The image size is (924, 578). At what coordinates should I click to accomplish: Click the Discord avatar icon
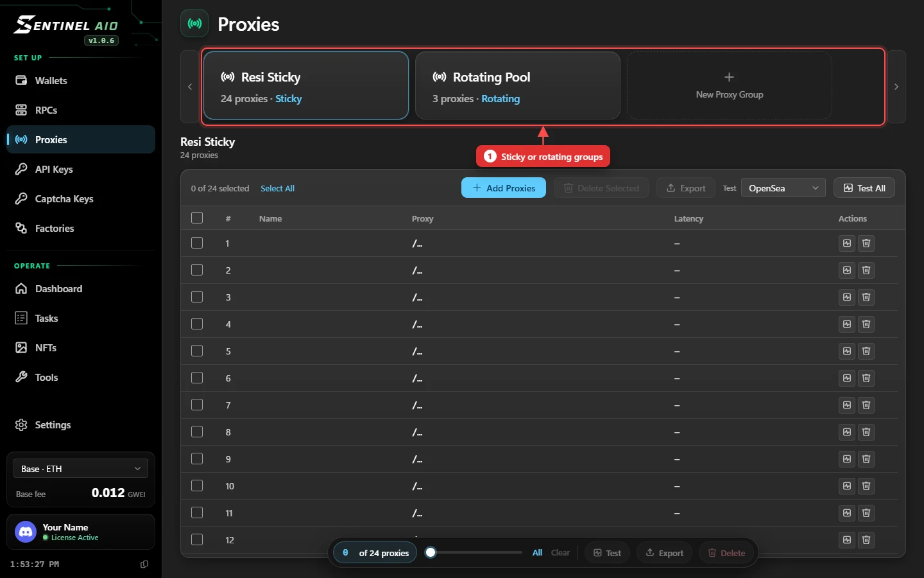coord(26,532)
